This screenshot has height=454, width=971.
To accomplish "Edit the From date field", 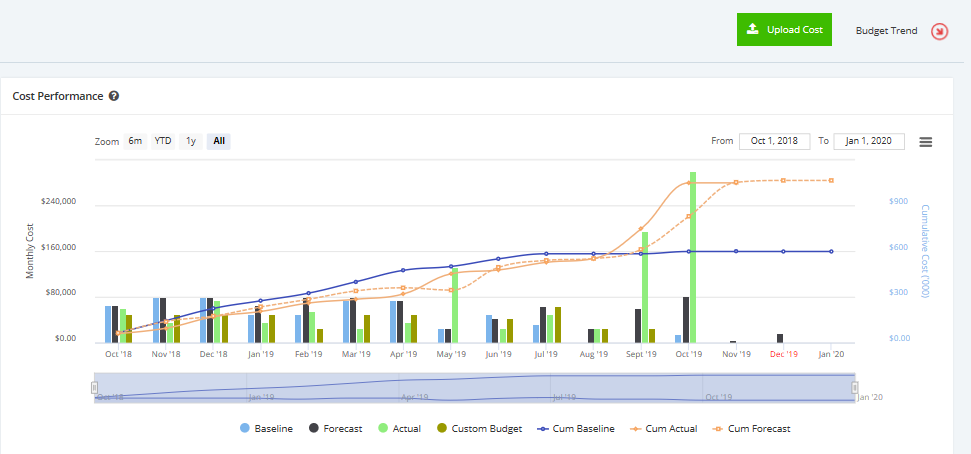I will (775, 141).
